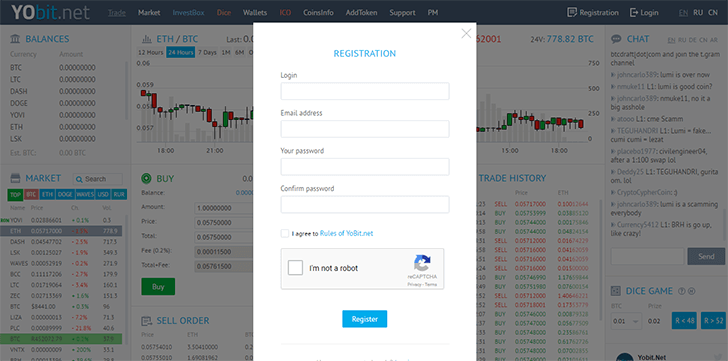Image resolution: width=728 pixels, height=361 pixels.
Task: Click the Confirm password field
Action: click(364, 204)
